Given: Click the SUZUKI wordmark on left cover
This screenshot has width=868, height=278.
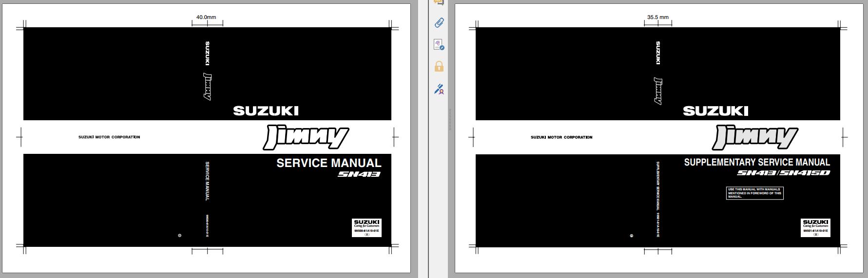Looking at the screenshot, I should [266, 111].
